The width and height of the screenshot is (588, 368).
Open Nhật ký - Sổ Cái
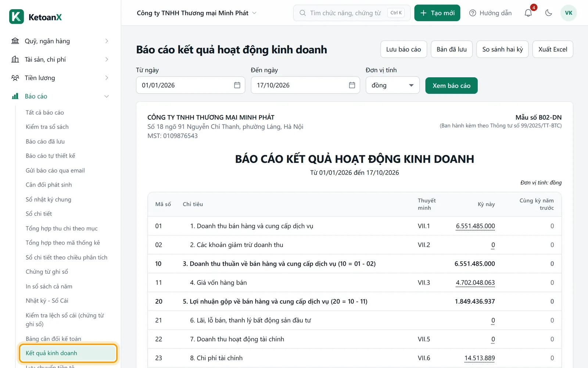pos(47,301)
